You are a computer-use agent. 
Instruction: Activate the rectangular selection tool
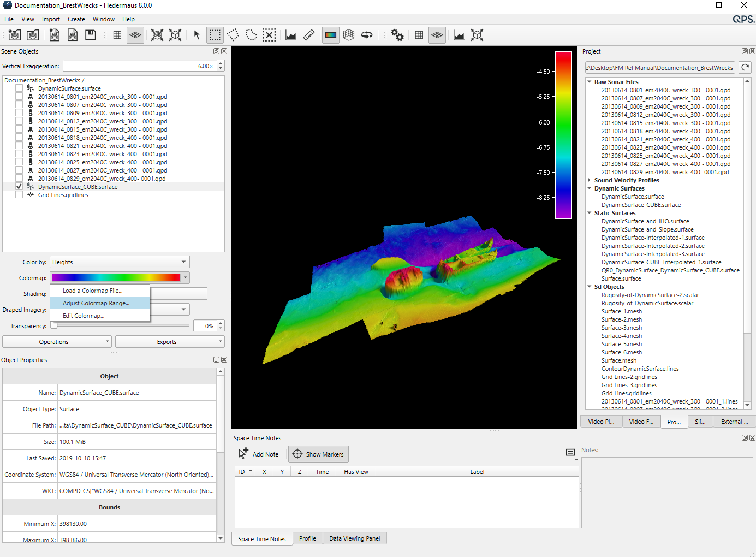(x=215, y=35)
